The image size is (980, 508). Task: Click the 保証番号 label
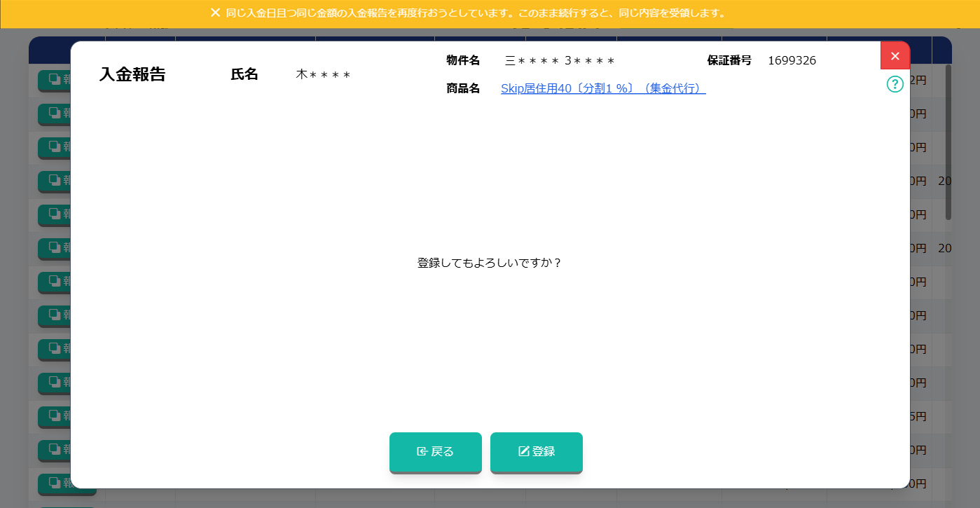coord(729,60)
